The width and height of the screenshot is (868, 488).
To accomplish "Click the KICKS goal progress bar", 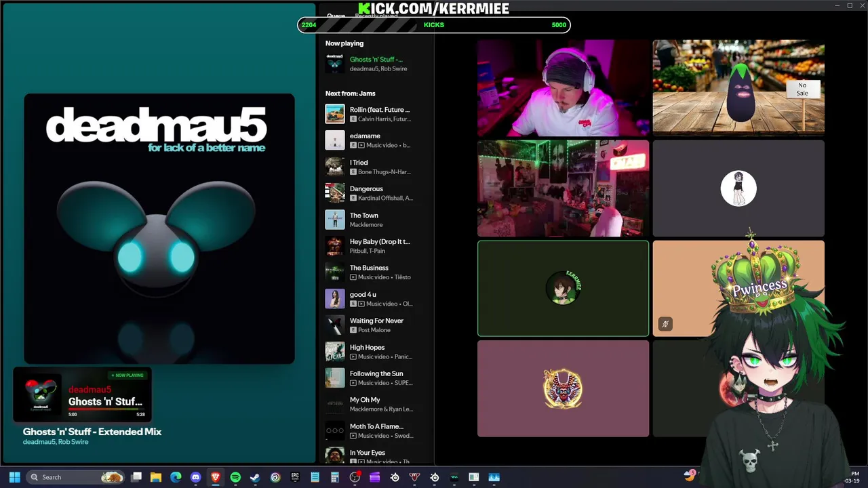I will (434, 25).
